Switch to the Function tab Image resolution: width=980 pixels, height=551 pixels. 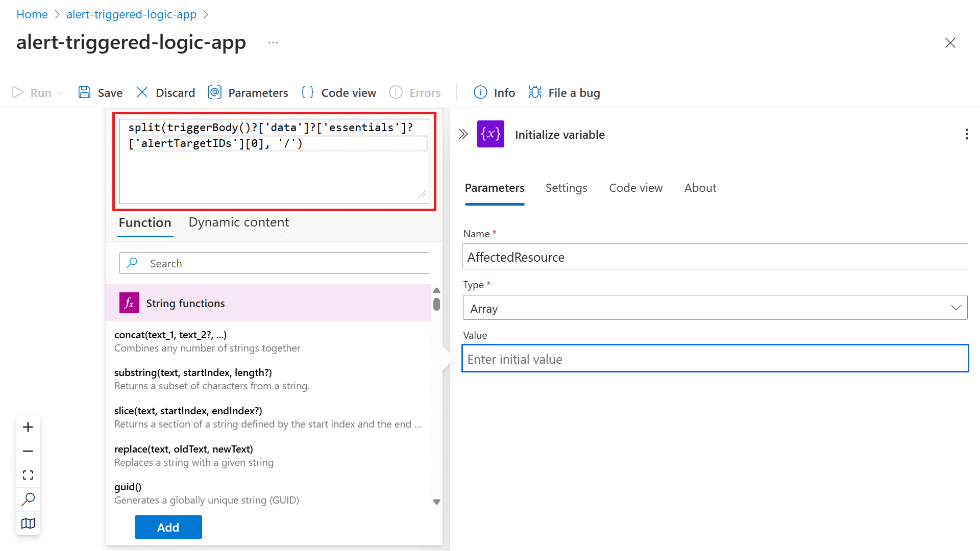point(145,222)
